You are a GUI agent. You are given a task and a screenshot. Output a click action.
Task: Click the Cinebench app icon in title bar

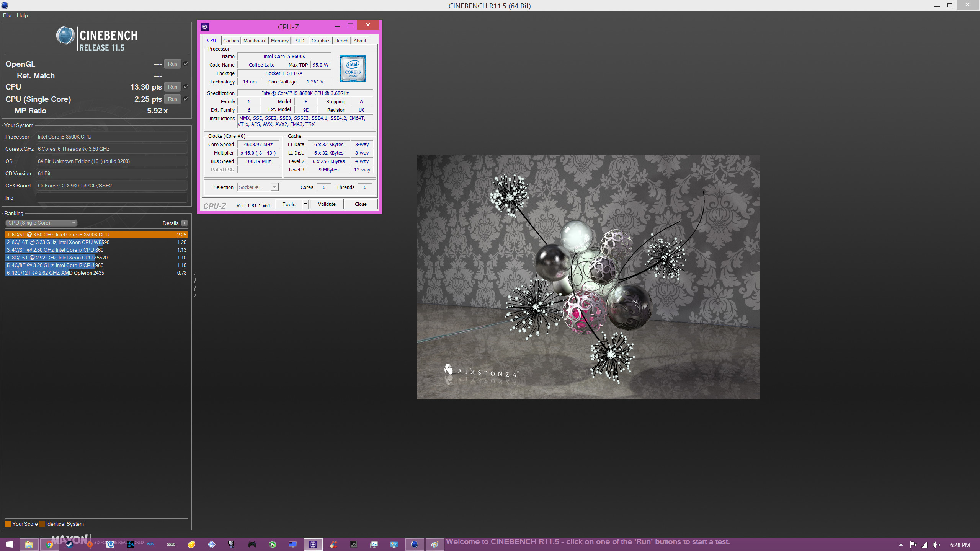pos(5,5)
